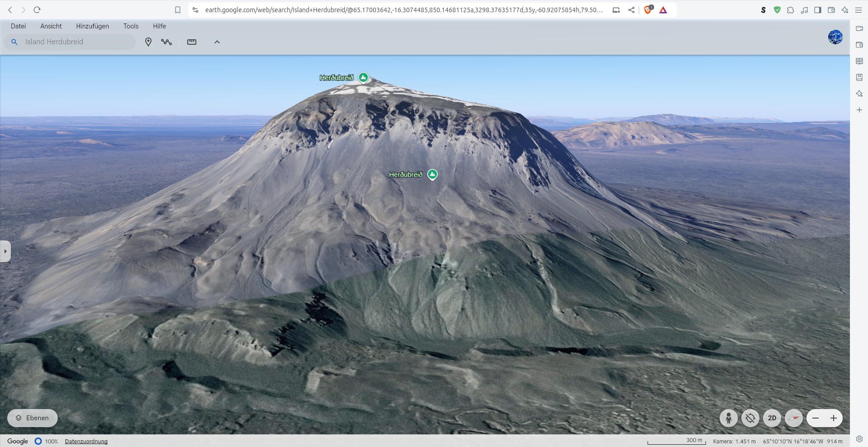Select the measure ruler tool
This screenshot has height=447, width=868.
(192, 42)
